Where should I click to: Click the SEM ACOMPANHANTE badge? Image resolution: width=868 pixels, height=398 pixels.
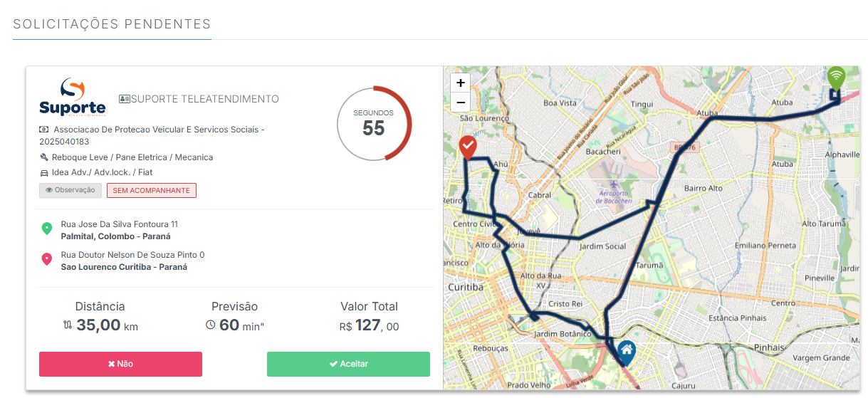(152, 190)
